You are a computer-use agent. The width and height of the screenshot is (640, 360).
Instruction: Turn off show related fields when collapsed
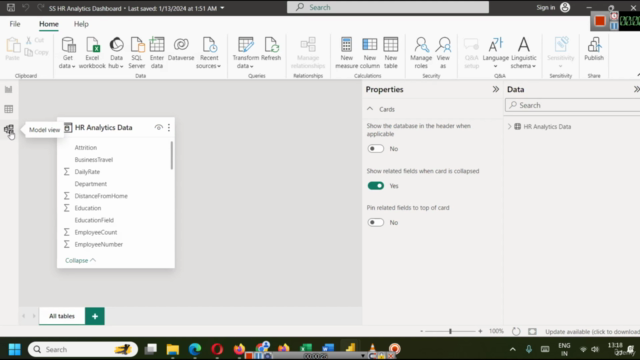[376, 186]
